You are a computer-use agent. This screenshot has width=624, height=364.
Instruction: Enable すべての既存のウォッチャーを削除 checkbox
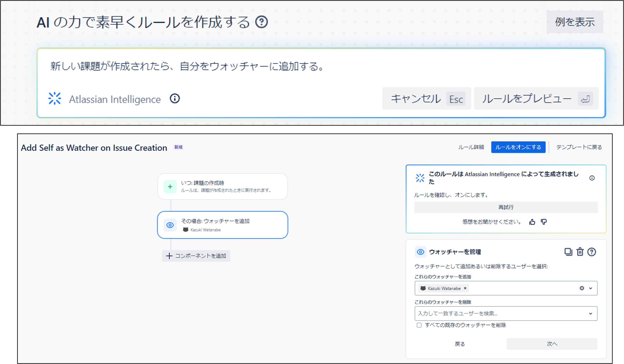419,325
